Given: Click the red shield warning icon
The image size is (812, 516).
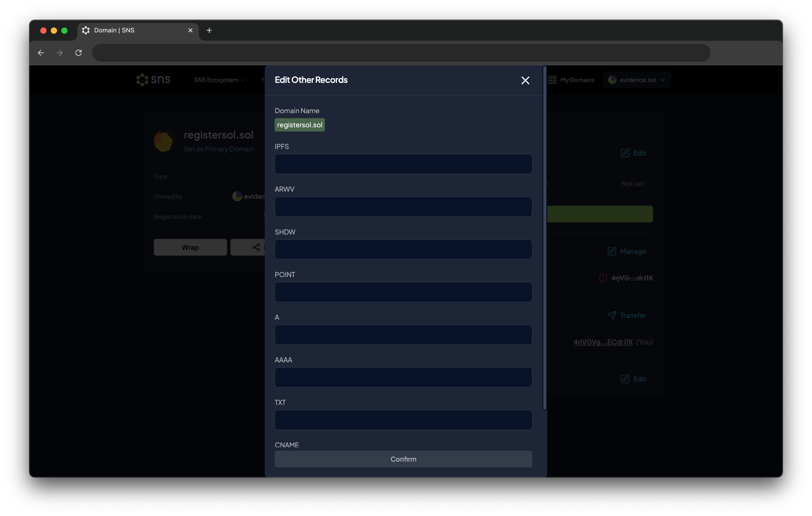Looking at the screenshot, I should (x=603, y=278).
